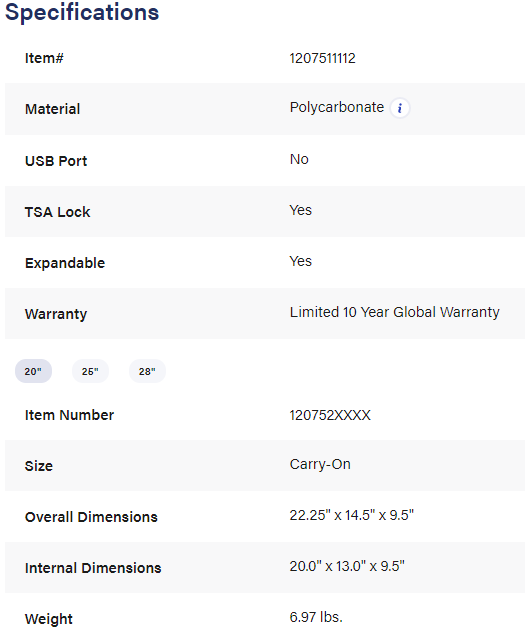The width and height of the screenshot is (527, 643).
Task: Click the 6.97 lbs. weight value
Action: (x=316, y=617)
